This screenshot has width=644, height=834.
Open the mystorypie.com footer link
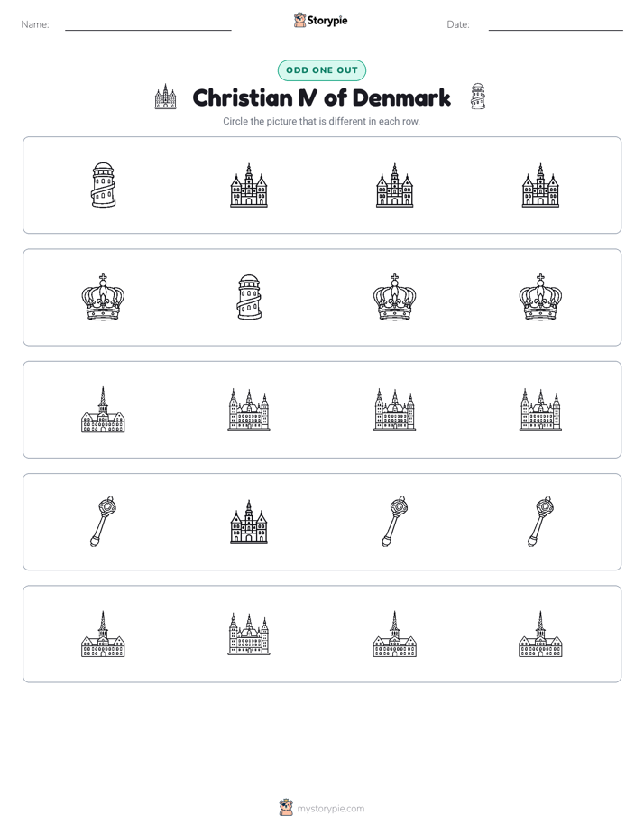(322, 808)
